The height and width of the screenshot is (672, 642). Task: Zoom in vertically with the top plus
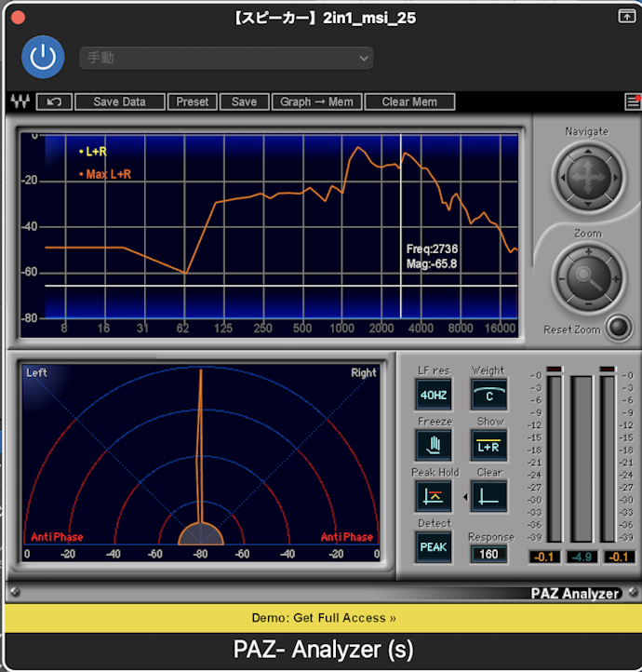[588, 252]
